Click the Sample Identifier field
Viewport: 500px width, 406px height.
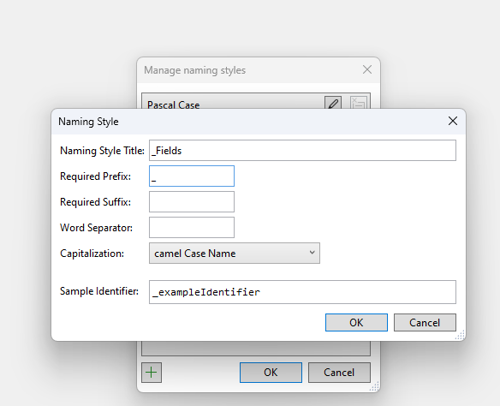302,292
